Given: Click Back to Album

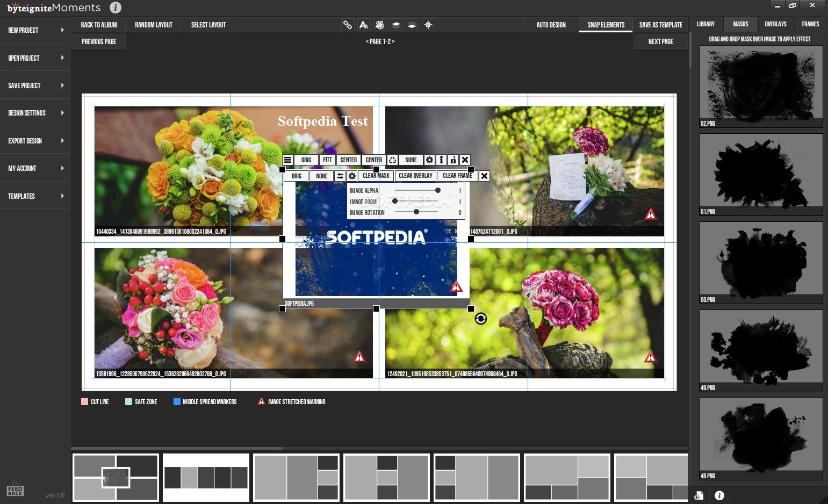Looking at the screenshot, I should [99, 25].
